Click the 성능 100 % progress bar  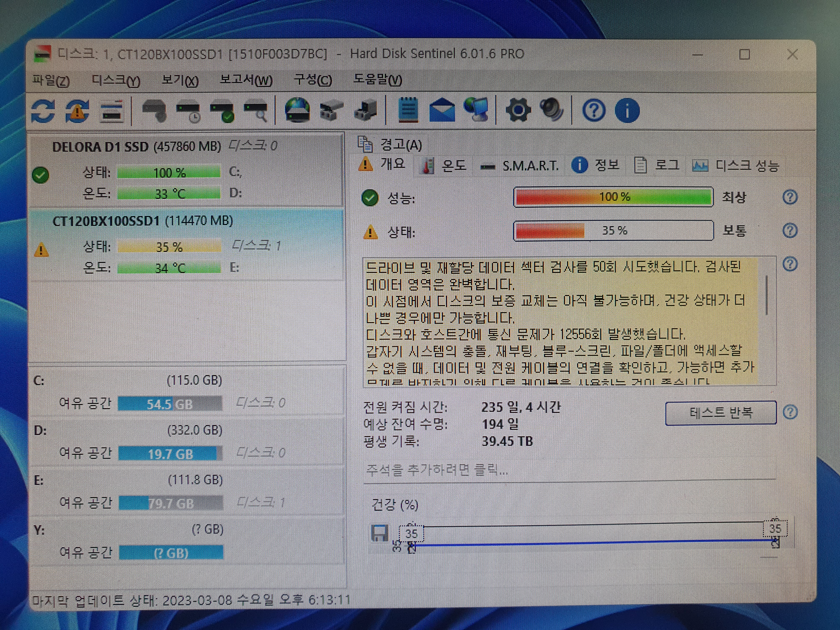tap(613, 197)
